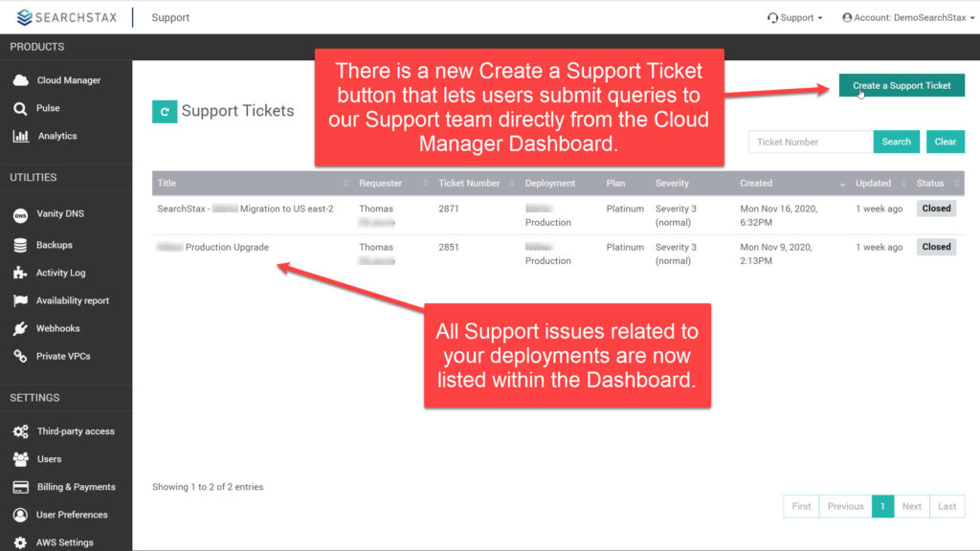The height and width of the screenshot is (551, 980).
Task: Click the Vanity DNS icon
Action: (x=20, y=215)
